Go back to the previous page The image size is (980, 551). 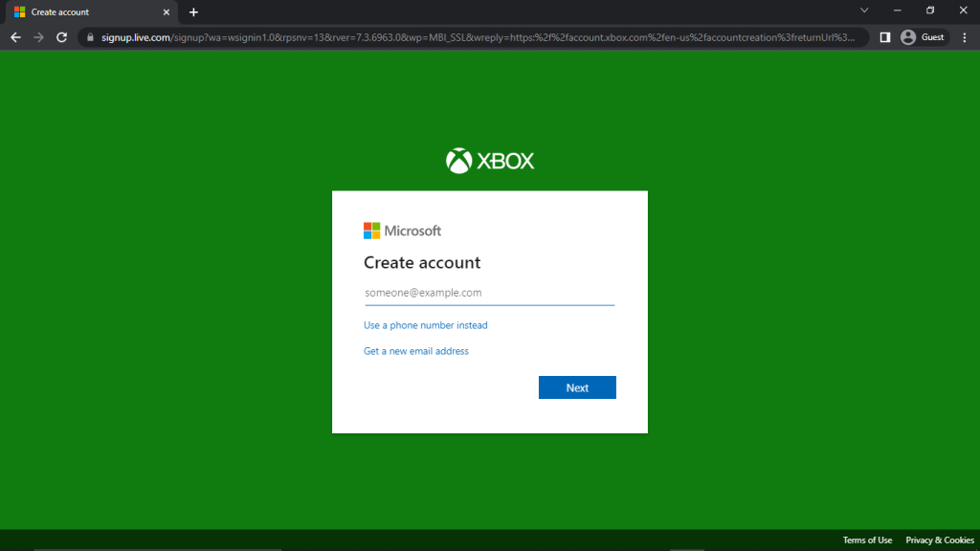15,37
